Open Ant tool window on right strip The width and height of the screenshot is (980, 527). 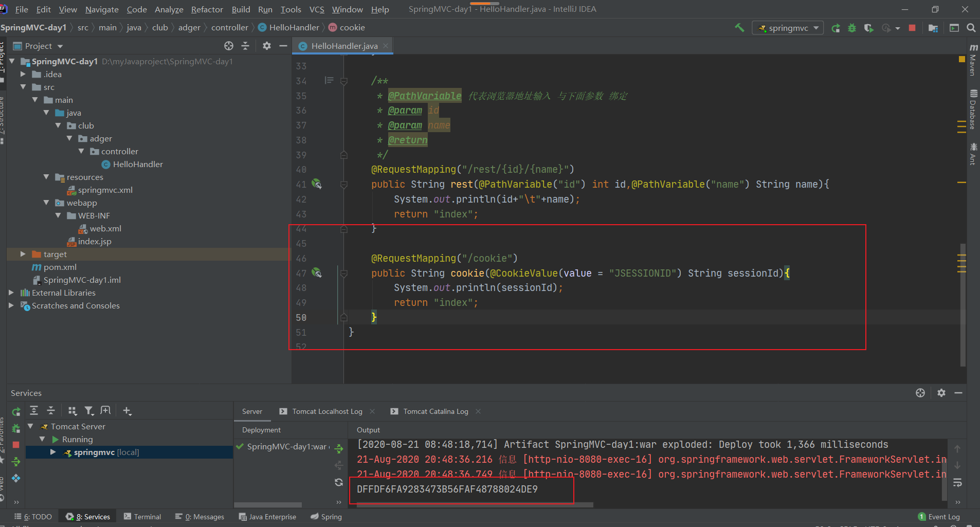(x=973, y=154)
